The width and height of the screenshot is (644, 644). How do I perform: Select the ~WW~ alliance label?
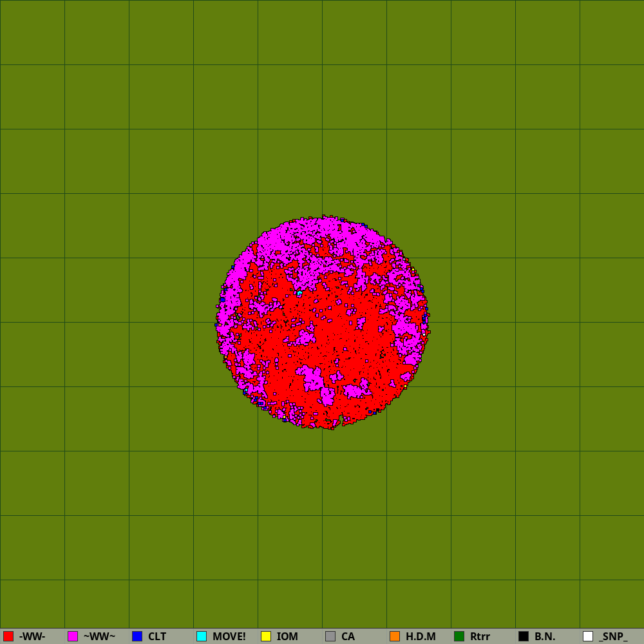(x=99, y=636)
